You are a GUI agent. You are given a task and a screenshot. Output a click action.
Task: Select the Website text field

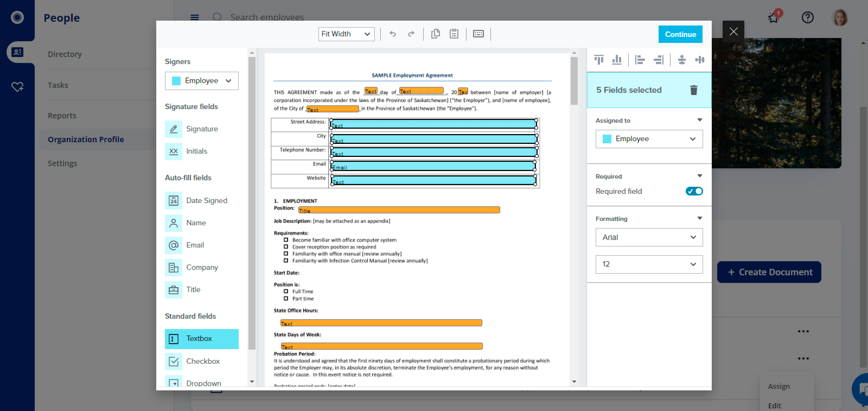(433, 180)
